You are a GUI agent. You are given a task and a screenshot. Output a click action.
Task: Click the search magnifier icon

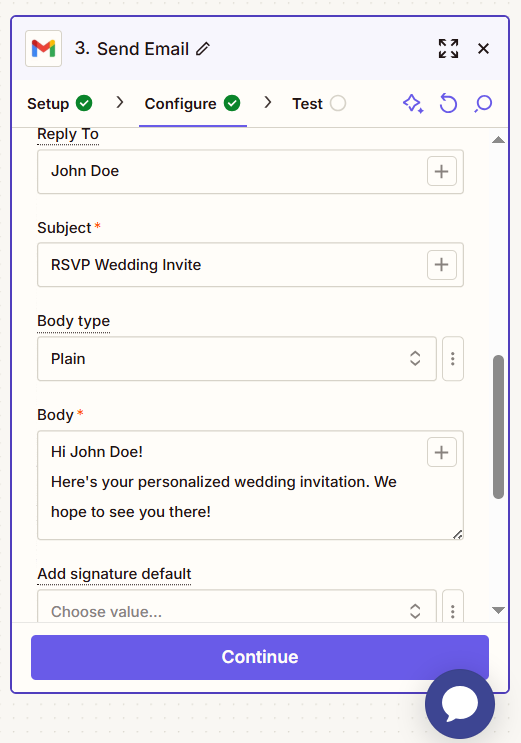click(483, 103)
